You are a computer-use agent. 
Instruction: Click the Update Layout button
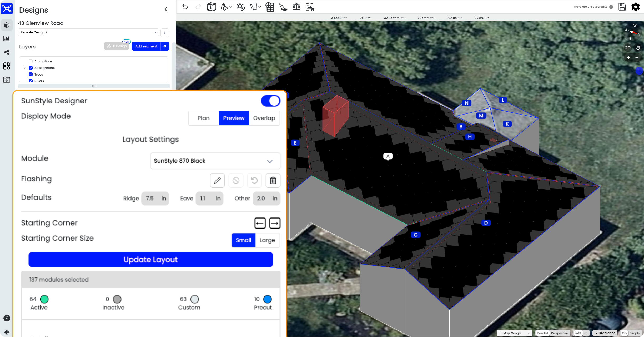(150, 260)
